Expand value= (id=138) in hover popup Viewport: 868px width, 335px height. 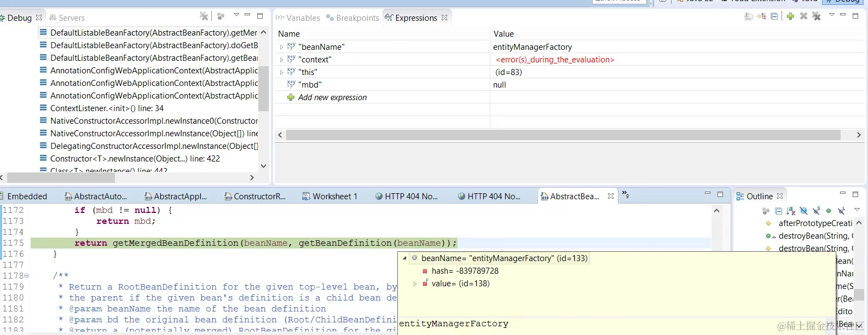tap(415, 284)
